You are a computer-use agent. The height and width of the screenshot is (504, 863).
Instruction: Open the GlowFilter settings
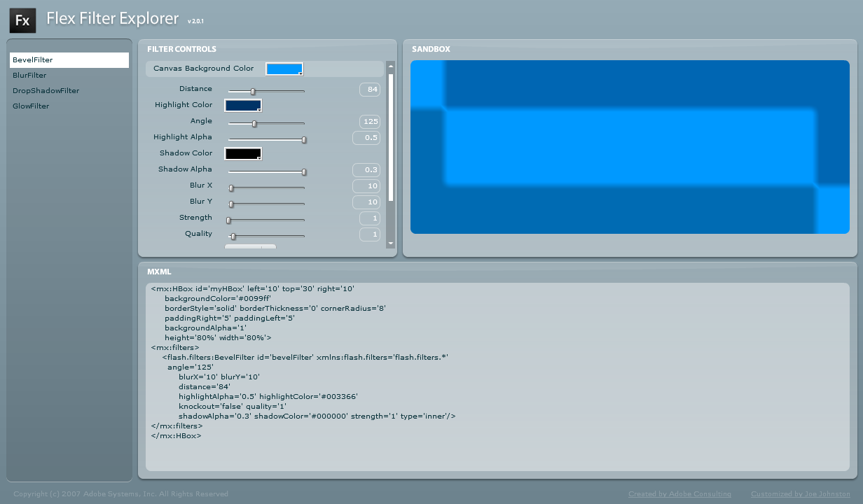pos(31,106)
